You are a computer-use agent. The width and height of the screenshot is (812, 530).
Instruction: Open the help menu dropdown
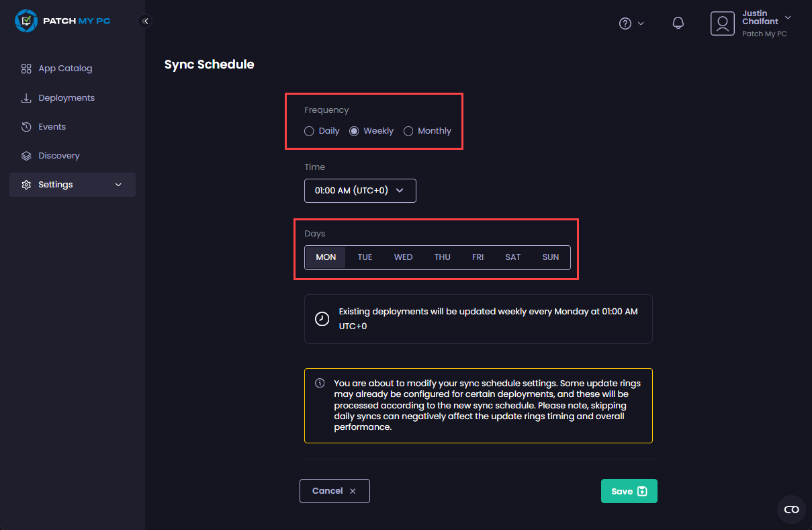(630, 23)
